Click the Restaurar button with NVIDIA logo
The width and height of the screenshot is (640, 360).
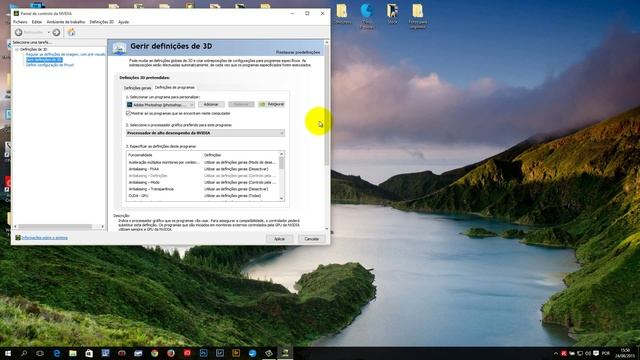[x=272, y=104]
